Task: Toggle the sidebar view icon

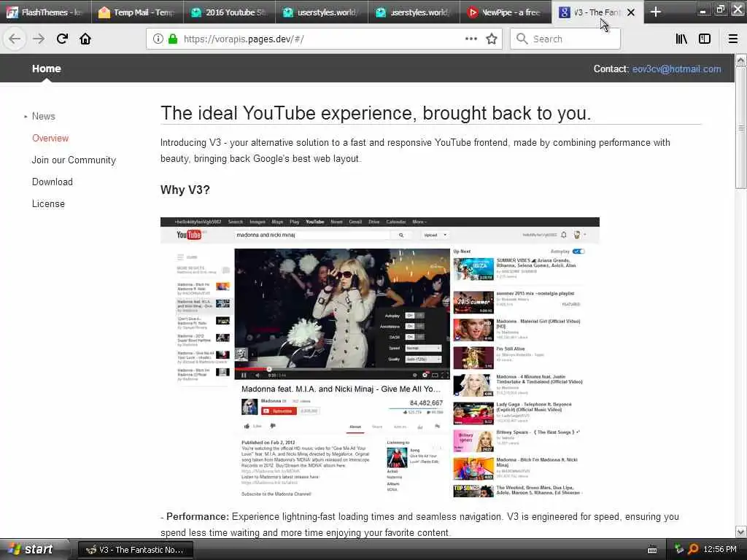Action: tap(705, 39)
